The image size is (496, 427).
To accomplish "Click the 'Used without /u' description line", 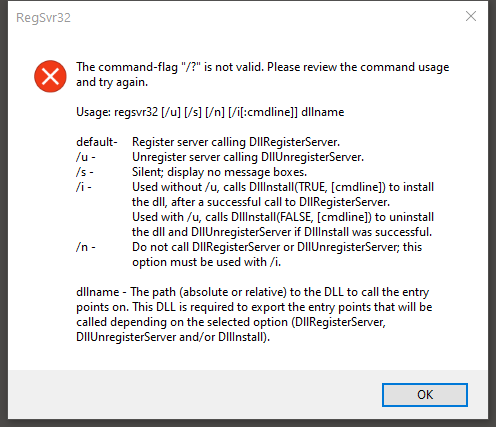I will 283,187.
